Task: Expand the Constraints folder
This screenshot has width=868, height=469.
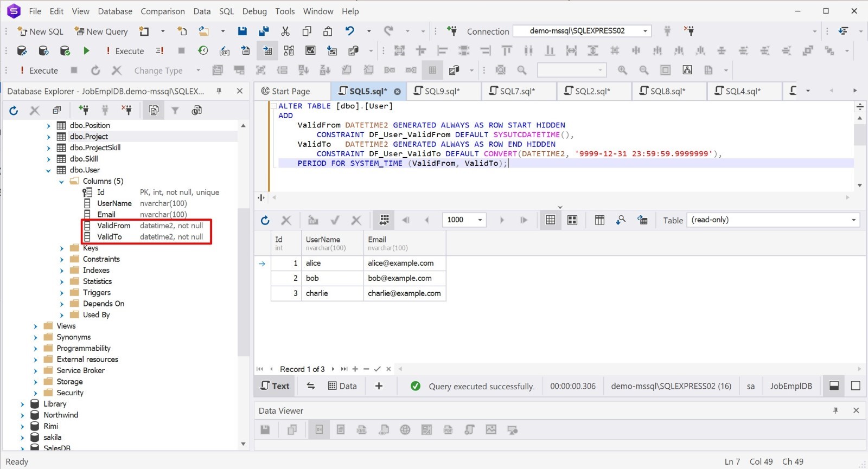Action: tap(61, 260)
